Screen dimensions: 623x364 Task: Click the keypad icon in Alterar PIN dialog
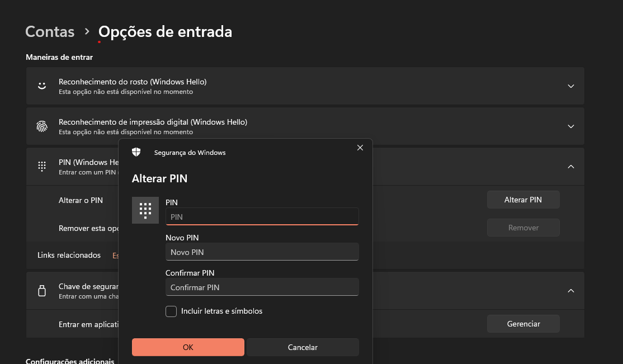pyautogui.click(x=145, y=210)
